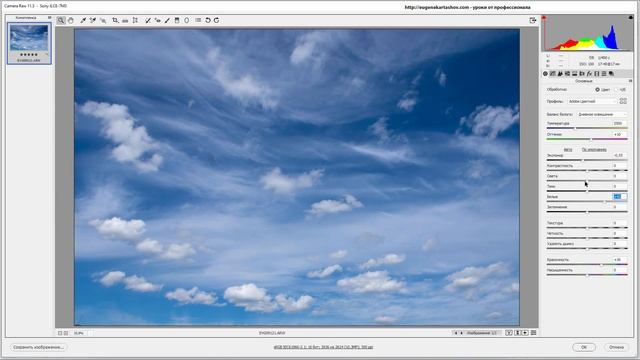Open the filmstrip panel menu
The width and height of the screenshot is (640, 360).
coord(49,18)
